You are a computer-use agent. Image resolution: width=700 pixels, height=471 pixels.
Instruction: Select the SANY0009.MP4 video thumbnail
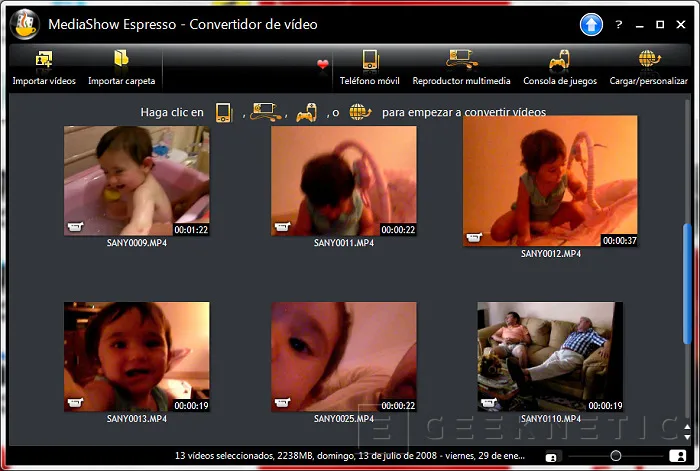137,181
